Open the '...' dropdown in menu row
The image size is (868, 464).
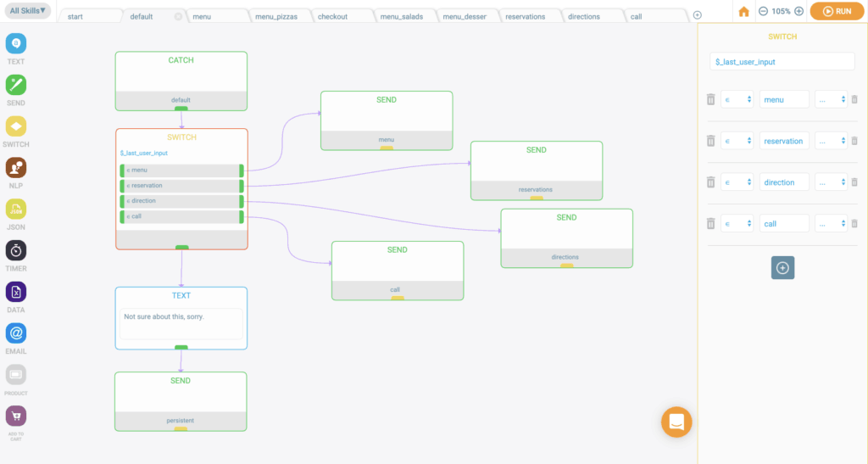tap(831, 99)
